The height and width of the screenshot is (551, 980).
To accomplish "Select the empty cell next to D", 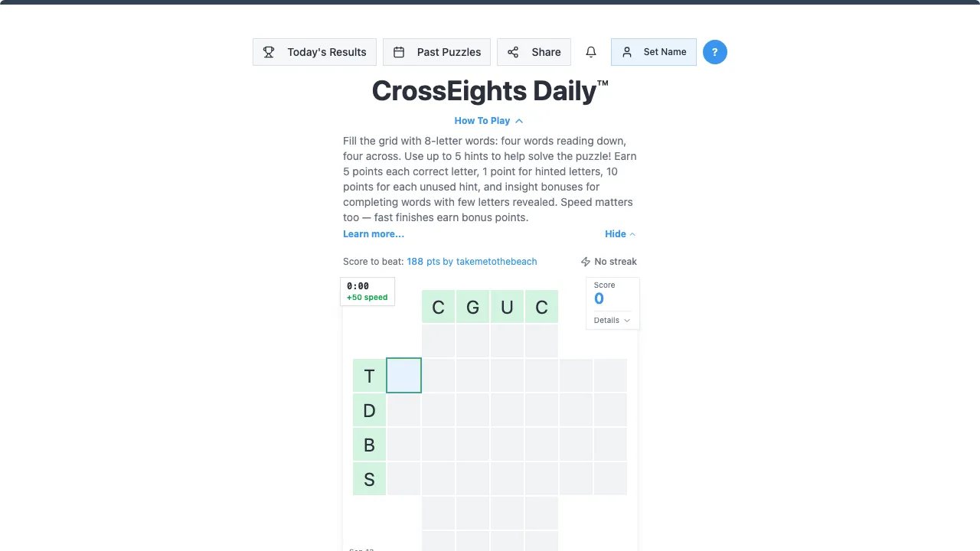I will coord(403,410).
